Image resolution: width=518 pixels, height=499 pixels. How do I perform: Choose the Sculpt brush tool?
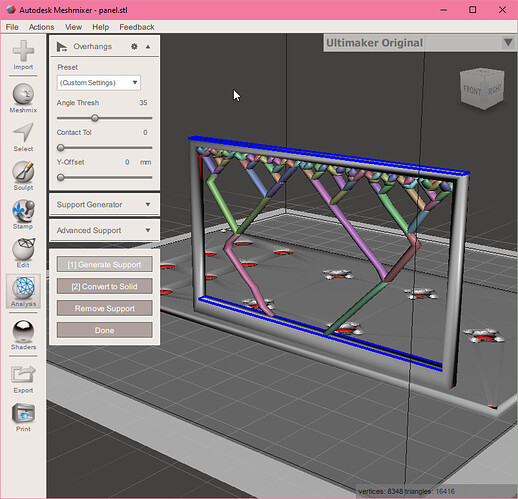point(23,172)
